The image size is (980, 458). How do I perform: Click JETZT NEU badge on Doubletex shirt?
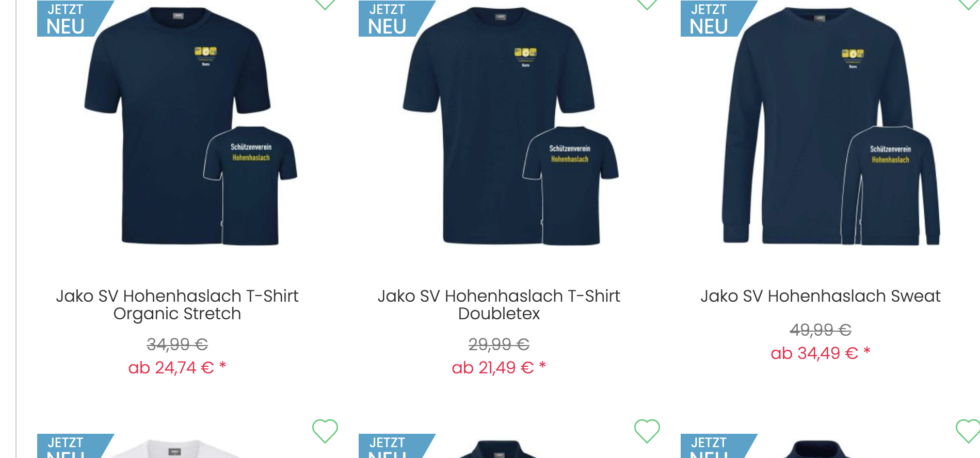click(397, 19)
